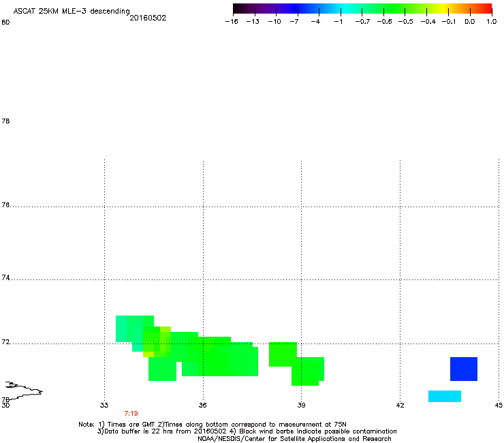This screenshot has width=504, height=443.
Task: Click the dark blue data cell
Action: [464, 369]
